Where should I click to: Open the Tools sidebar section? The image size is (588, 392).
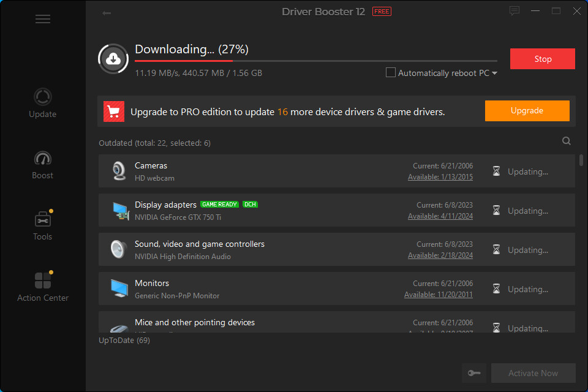43,225
